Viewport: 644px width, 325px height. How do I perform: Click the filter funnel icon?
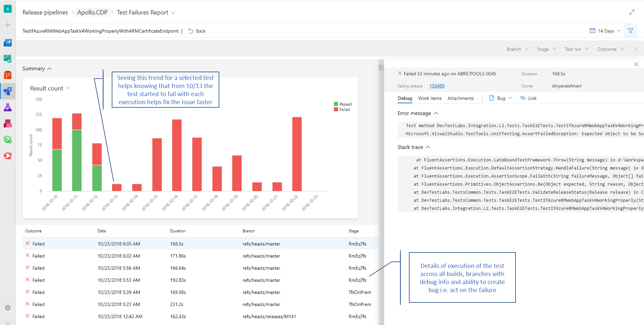pyautogui.click(x=630, y=31)
